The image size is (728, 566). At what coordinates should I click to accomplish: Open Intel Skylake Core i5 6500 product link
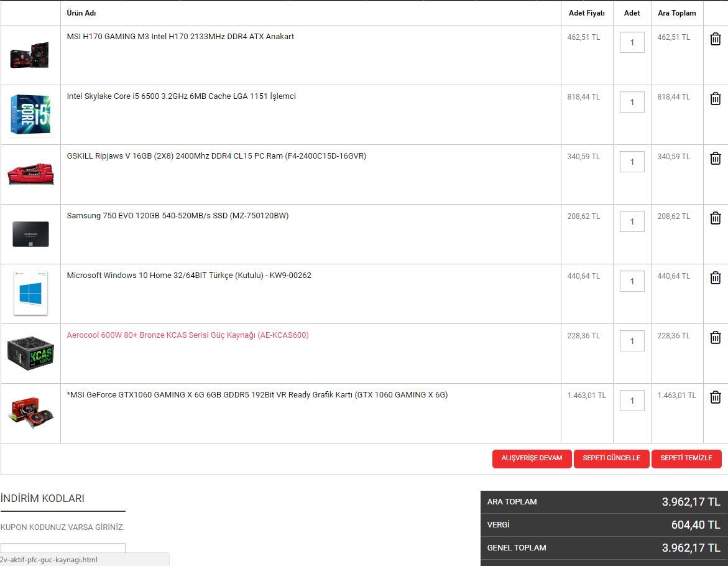181,96
